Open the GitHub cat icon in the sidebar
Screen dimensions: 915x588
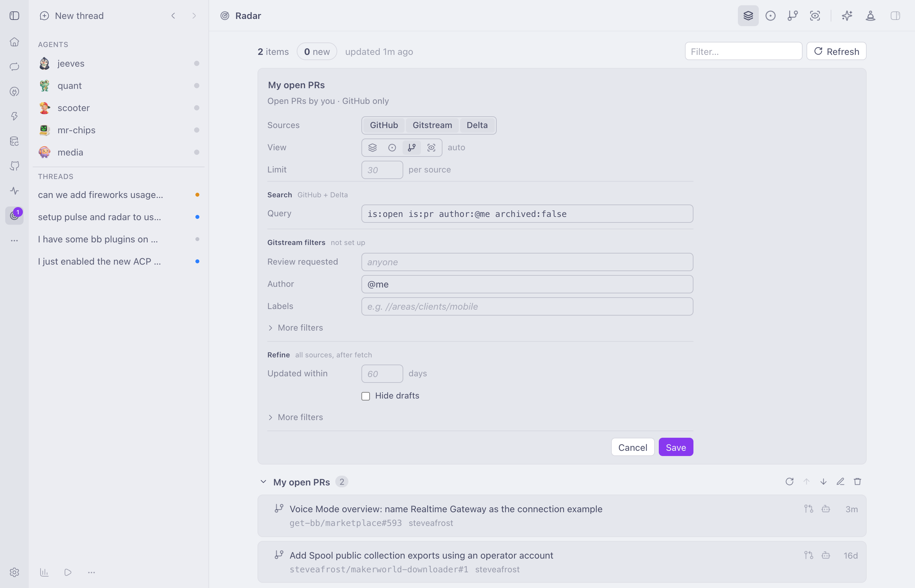[x=14, y=166]
